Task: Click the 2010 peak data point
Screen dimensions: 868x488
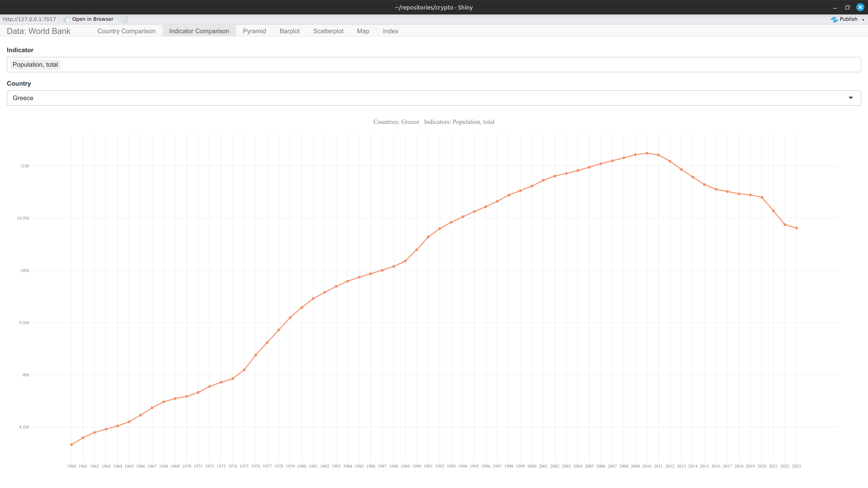Action: (x=647, y=153)
